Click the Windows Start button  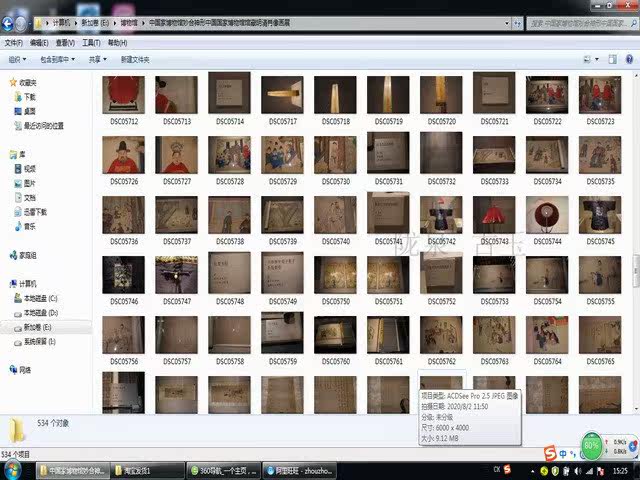12,471
